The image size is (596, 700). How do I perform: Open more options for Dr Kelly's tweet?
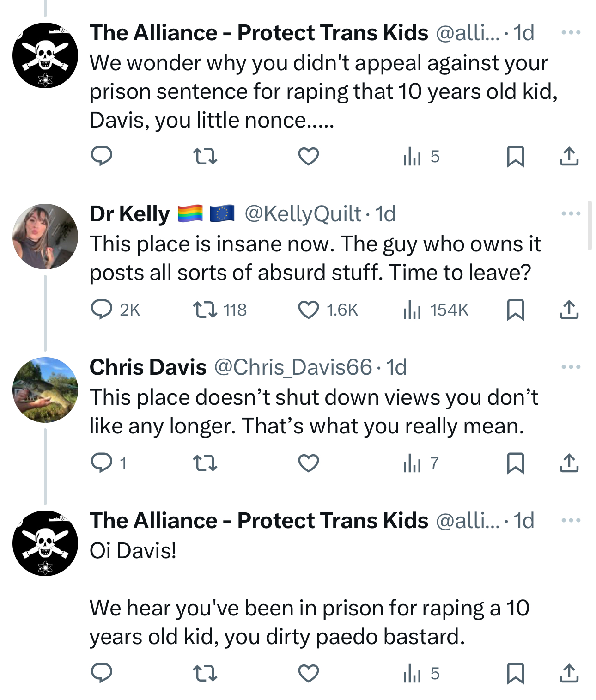click(571, 213)
